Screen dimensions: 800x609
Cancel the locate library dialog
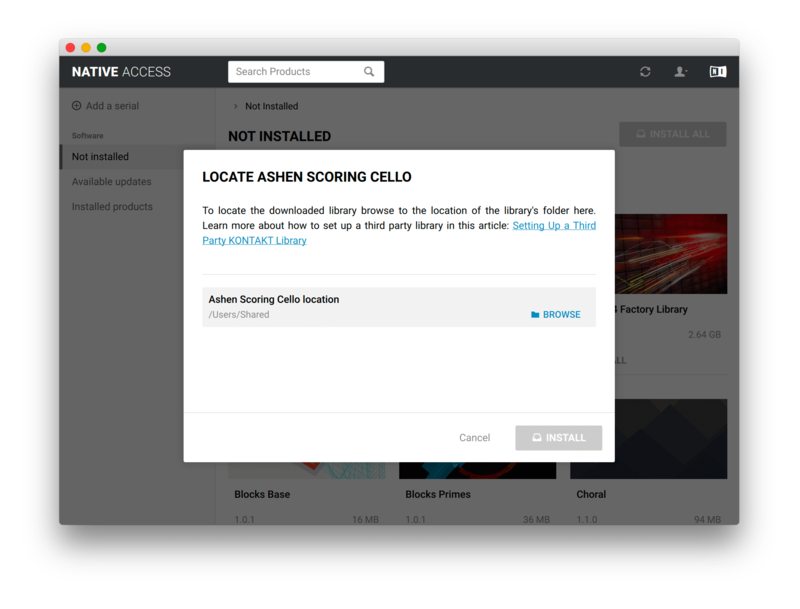pos(474,438)
